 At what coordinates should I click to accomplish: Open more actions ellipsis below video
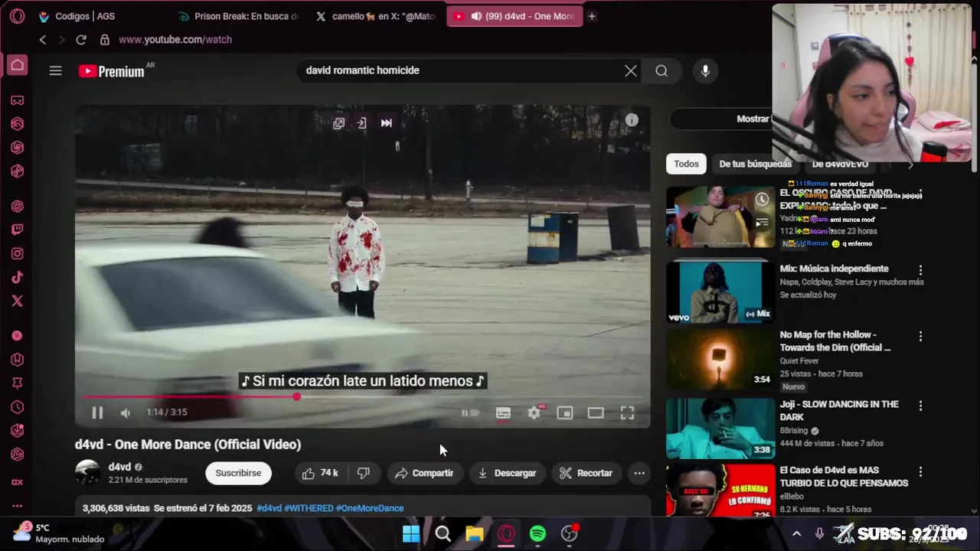pyautogui.click(x=639, y=473)
